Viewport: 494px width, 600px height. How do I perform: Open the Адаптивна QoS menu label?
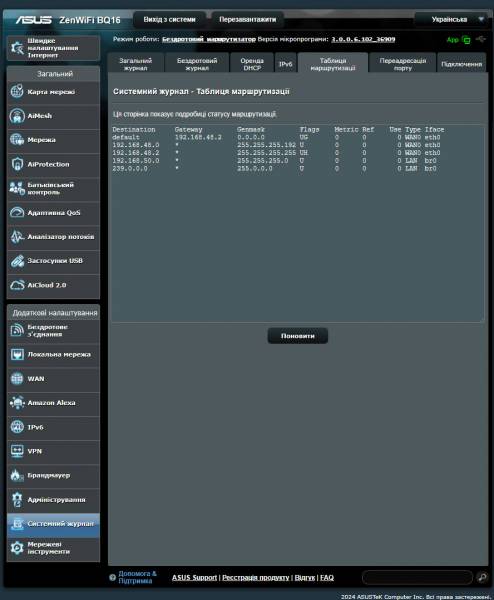tap(54, 212)
